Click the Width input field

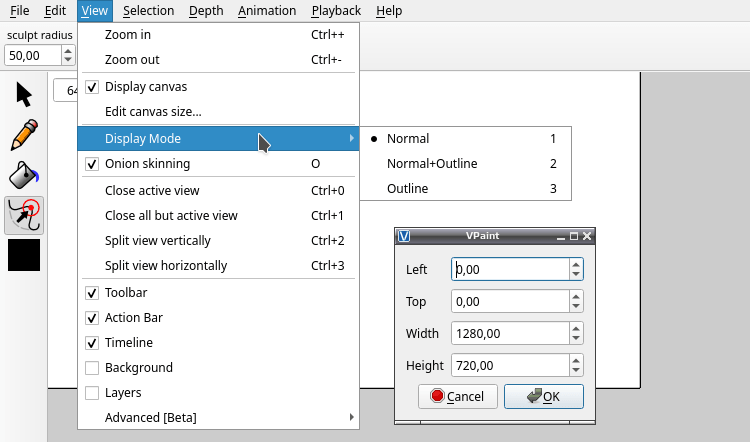point(510,333)
